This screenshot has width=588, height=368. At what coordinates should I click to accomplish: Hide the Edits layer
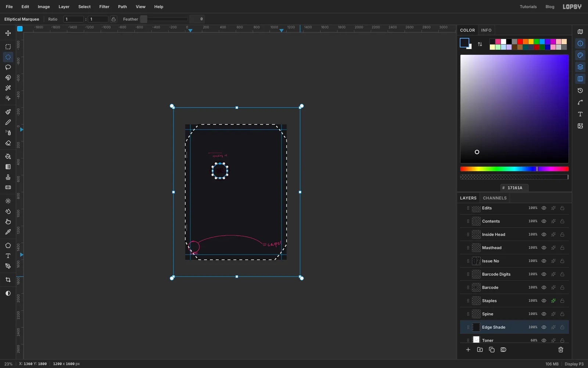tap(544, 208)
